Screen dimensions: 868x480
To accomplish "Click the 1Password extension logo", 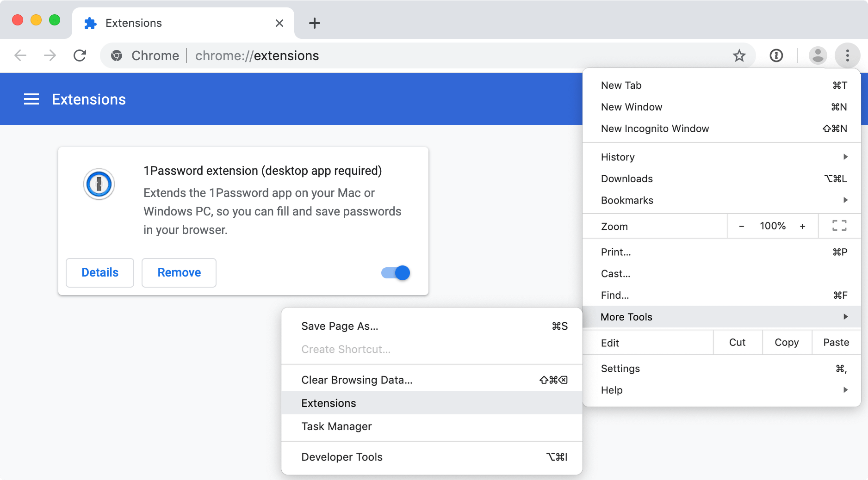I will pyautogui.click(x=99, y=184).
